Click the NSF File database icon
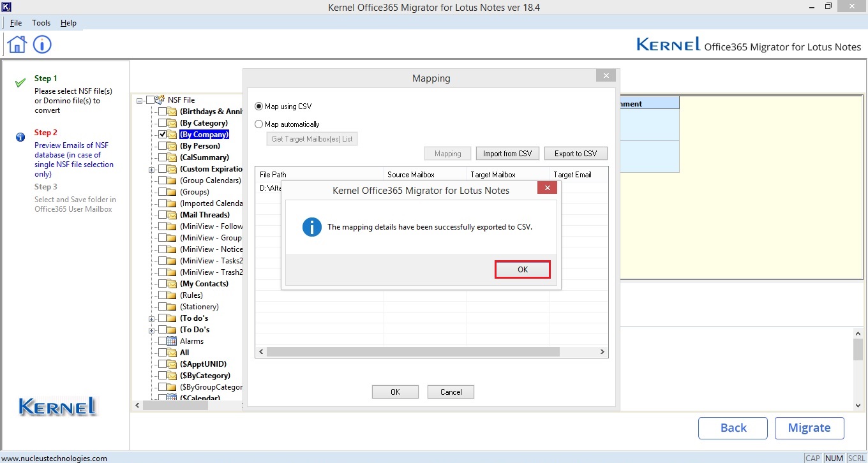The height and width of the screenshot is (463, 868). coord(160,99)
